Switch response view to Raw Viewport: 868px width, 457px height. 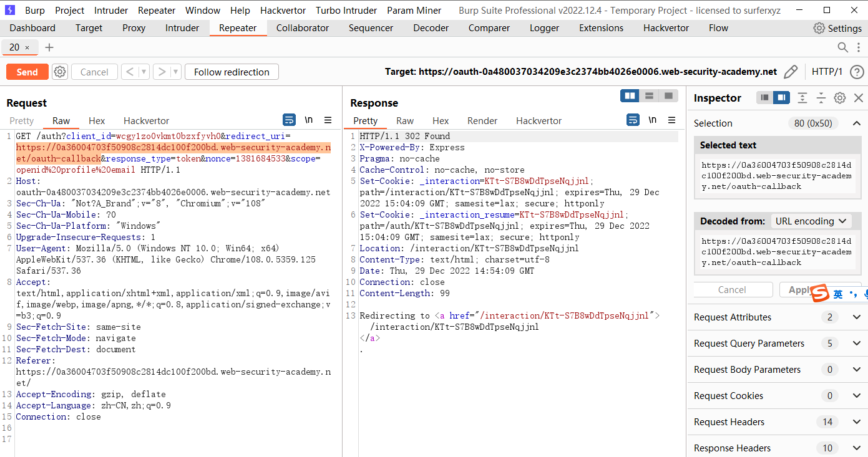point(405,120)
